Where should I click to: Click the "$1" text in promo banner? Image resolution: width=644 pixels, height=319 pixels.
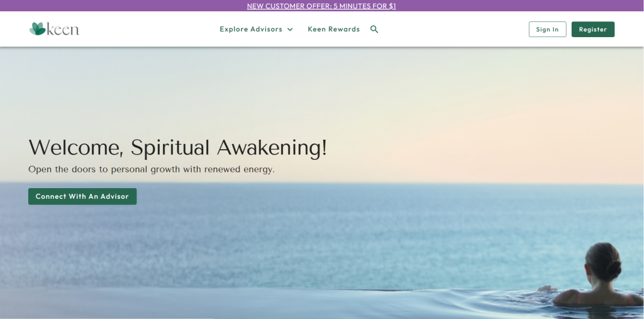click(391, 6)
